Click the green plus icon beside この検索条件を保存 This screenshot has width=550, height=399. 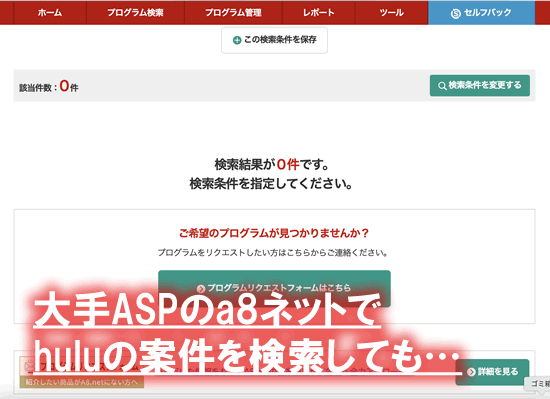click(237, 40)
